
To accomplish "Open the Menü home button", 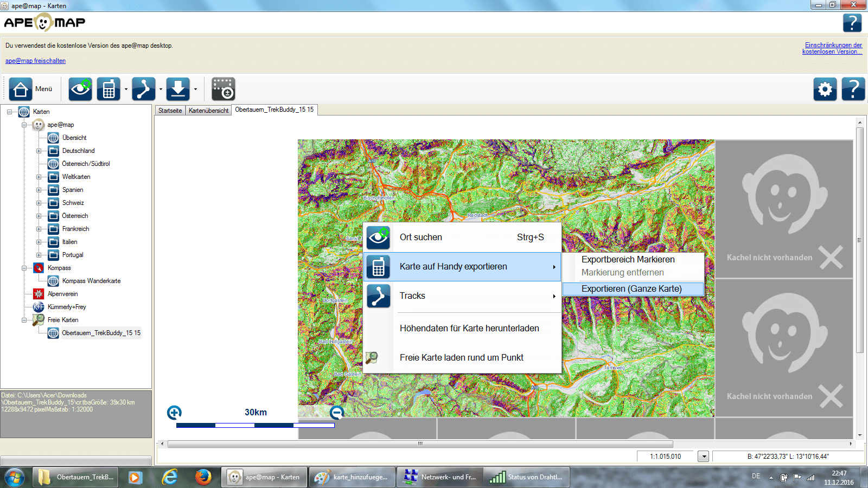I will 21,89.
